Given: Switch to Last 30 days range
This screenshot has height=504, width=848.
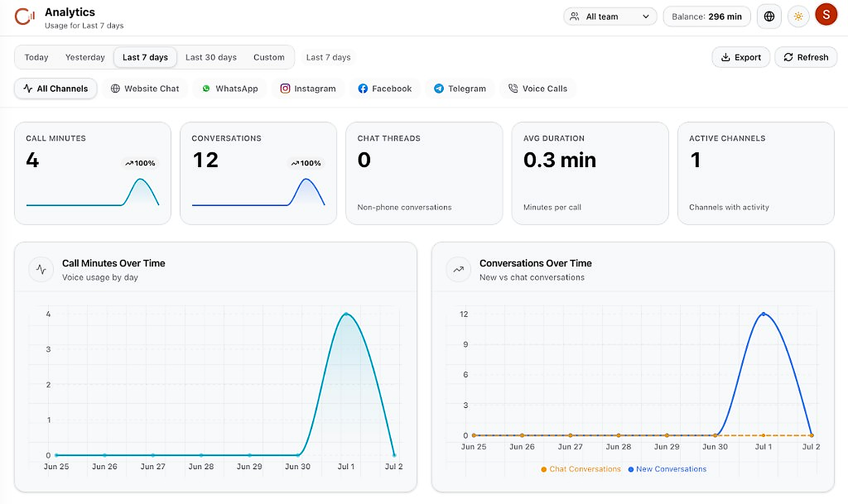Looking at the screenshot, I should (x=211, y=57).
